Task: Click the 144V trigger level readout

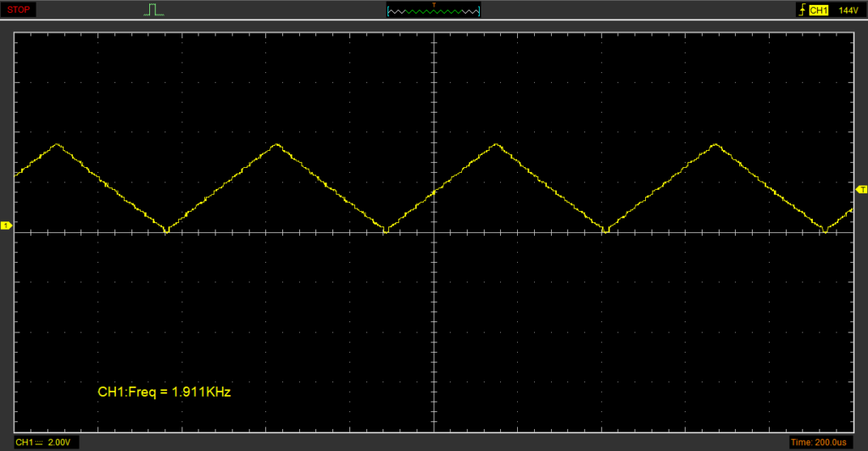Action: 848,10
